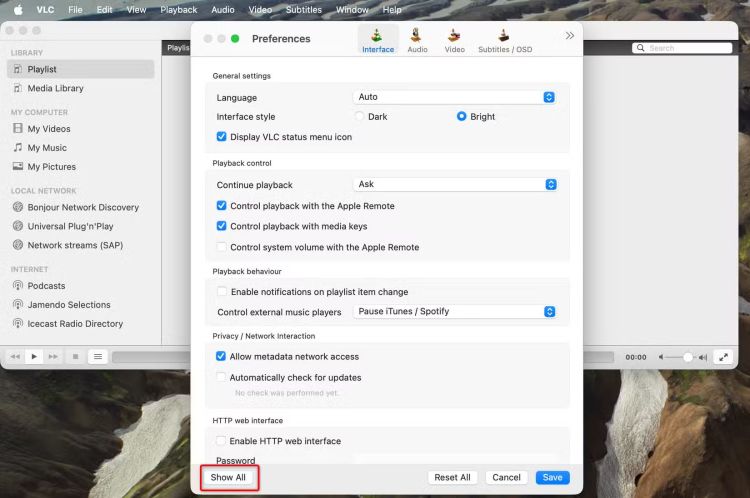
Task: Open the Video preferences icon
Action: click(454, 39)
